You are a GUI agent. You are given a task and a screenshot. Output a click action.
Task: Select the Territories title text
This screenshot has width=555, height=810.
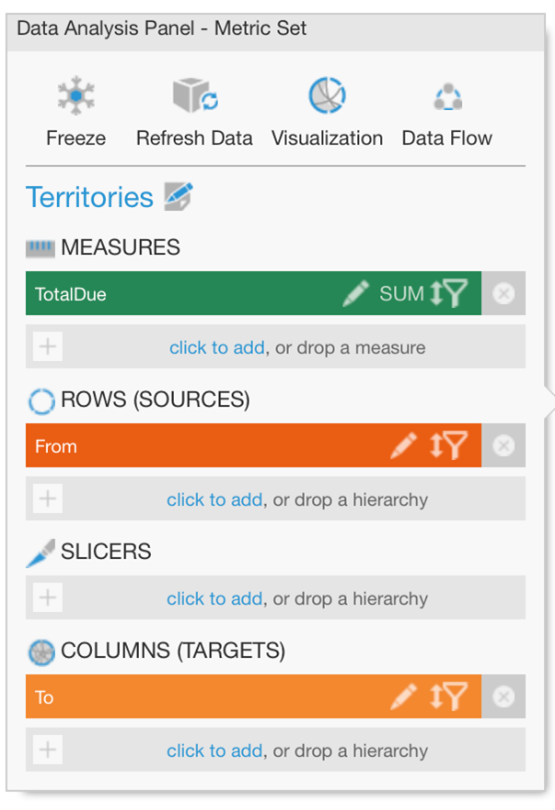tap(90, 197)
